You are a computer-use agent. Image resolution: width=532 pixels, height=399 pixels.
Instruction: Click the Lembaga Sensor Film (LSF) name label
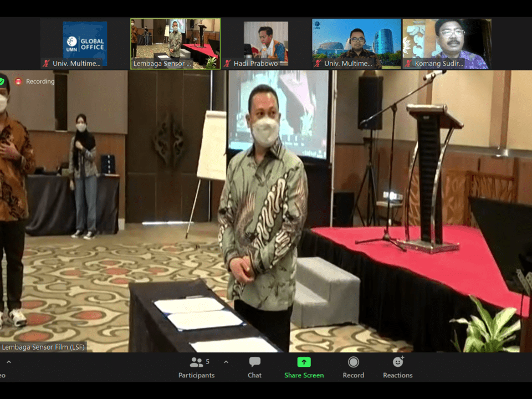pos(43,347)
